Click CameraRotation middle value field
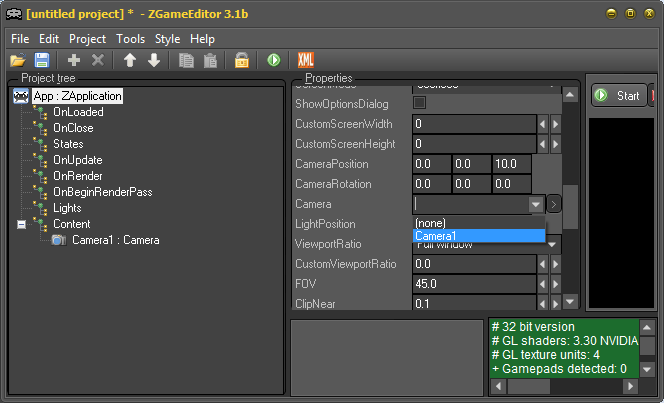The width and height of the screenshot is (664, 403). coord(472,184)
